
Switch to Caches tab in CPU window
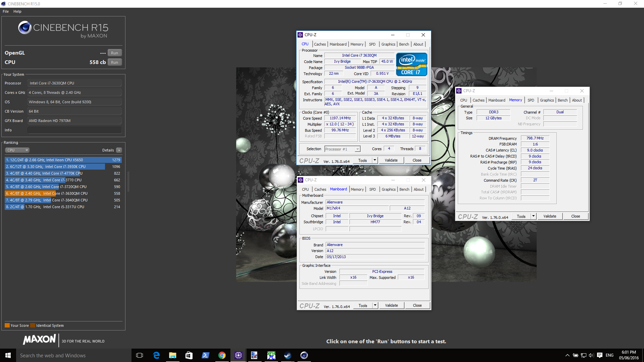[320, 44]
